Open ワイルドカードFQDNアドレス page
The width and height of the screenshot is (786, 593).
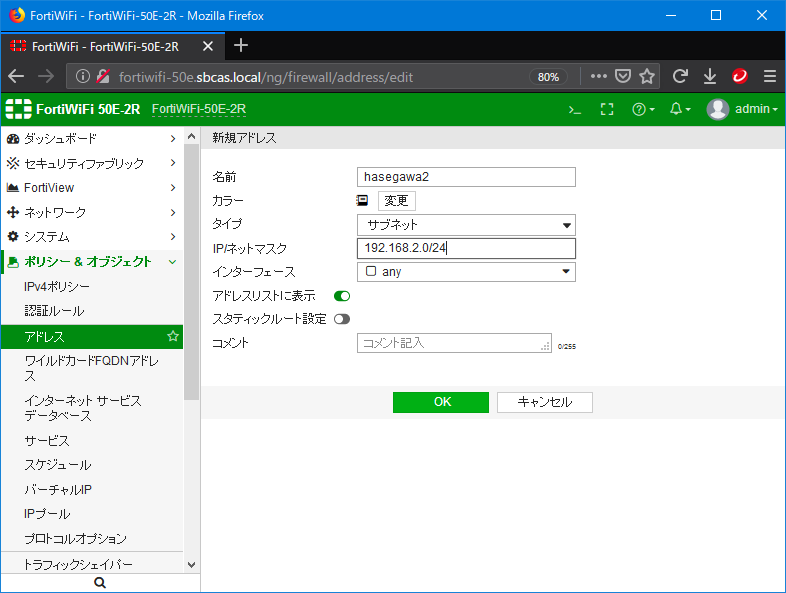click(x=92, y=368)
